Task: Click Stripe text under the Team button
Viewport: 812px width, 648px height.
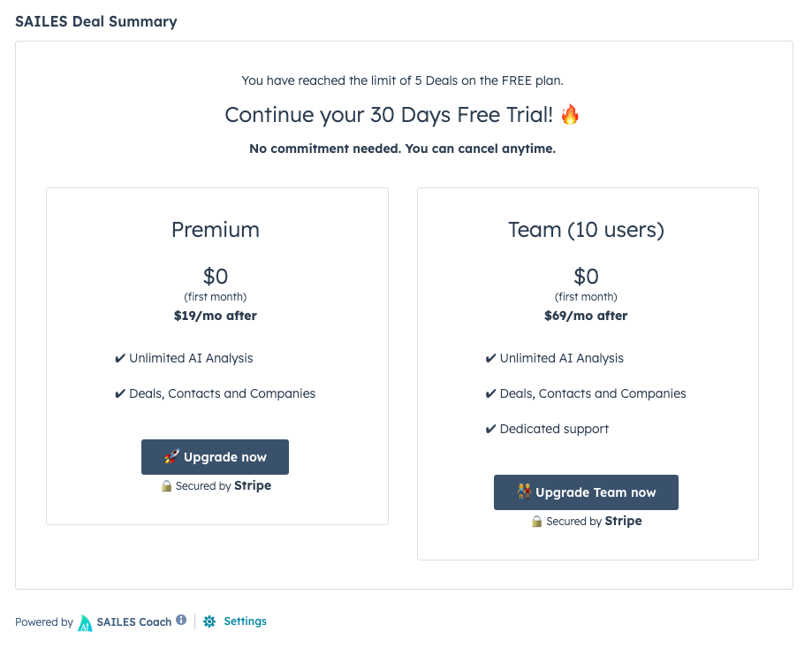Action: 624,521
